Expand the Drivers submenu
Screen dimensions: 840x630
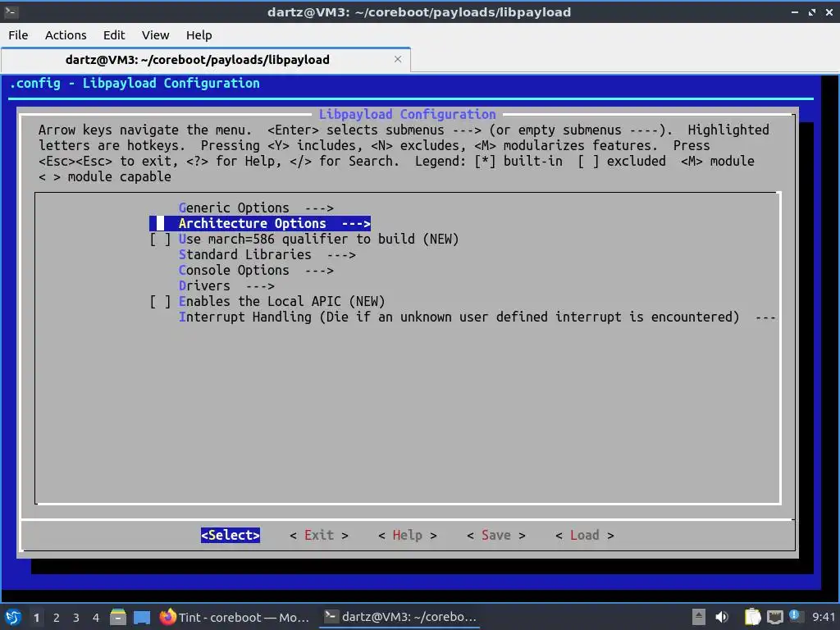(226, 285)
